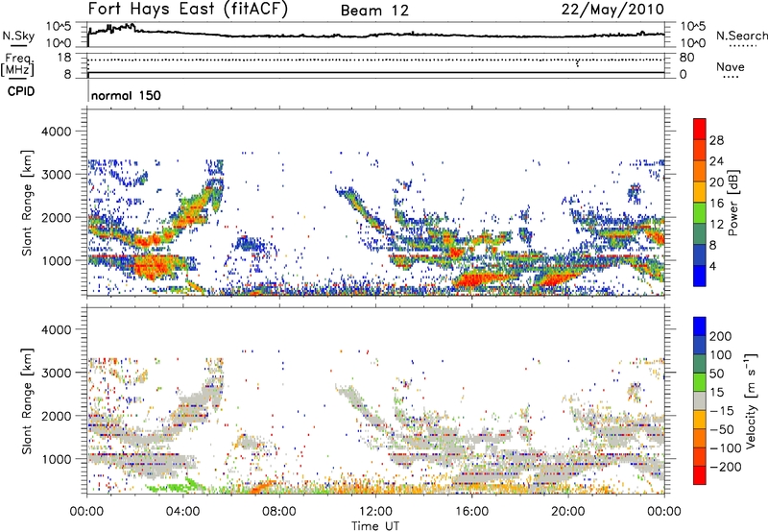The image size is (768, 532).
Task: Click the 'normal 150' CPID text
Action: click(126, 95)
